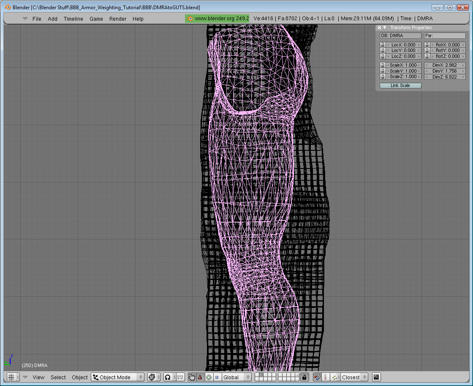Open the Help menu
473x386 pixels.
138,19
